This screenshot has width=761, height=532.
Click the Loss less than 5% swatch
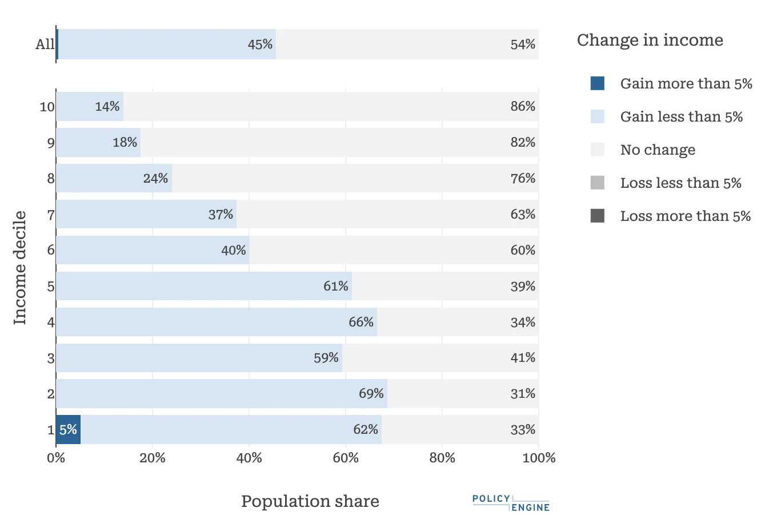point(597,183)
